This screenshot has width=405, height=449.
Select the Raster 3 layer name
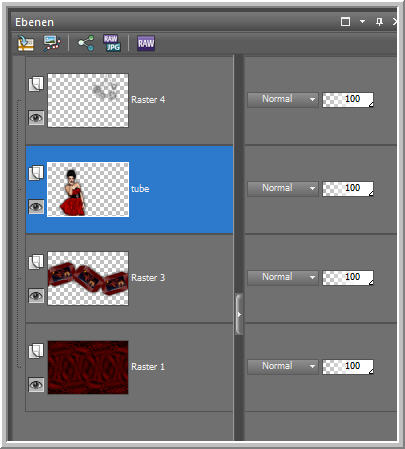[x=148, y=278]
